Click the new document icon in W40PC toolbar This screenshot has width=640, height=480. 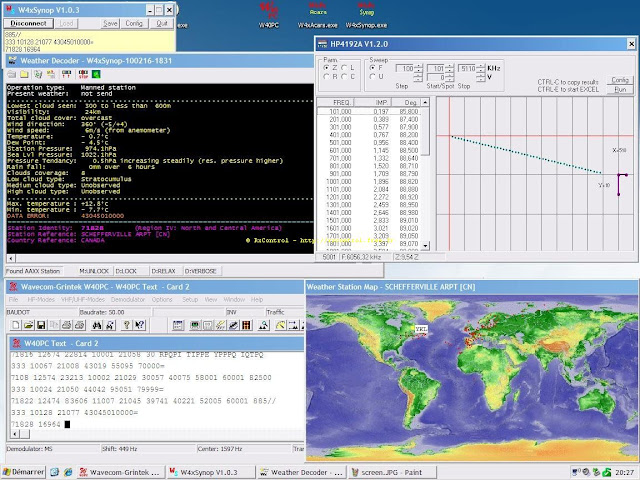[16, 325]
